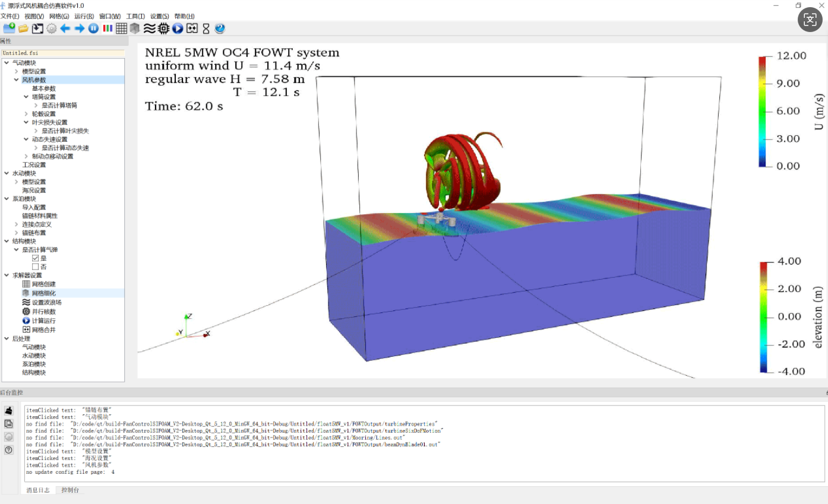This screenshot has height=504, width=828.
Task: Select 海况设置 under 水动模块
Action: point(34,191)
